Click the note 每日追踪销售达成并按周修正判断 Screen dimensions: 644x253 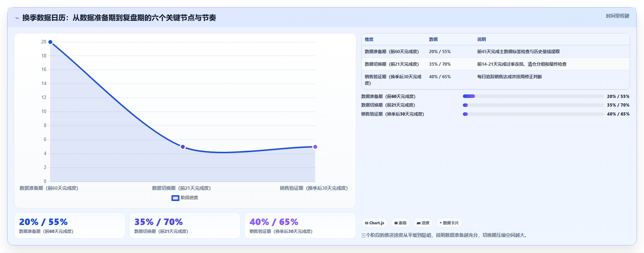[x=509, y=77]
